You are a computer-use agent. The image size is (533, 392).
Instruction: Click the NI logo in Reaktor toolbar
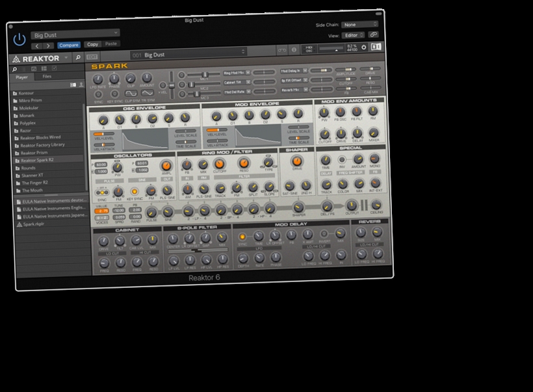click(376, 47)
